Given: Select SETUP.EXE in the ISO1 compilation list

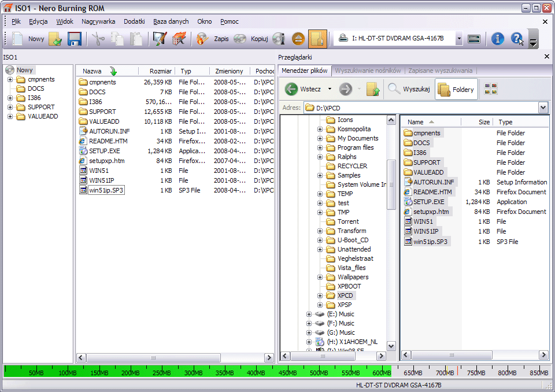Looking at the screenshot, I should point(105,151).
